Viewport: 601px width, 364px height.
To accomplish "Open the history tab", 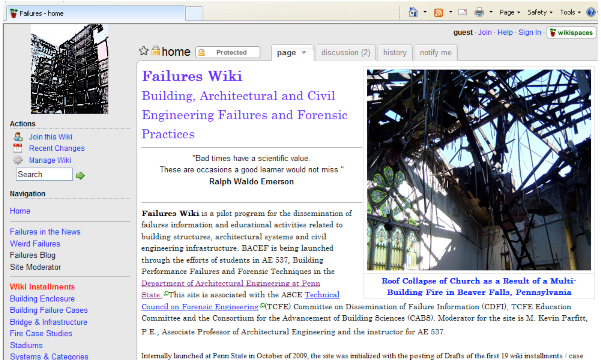I will tap(395, 53).
